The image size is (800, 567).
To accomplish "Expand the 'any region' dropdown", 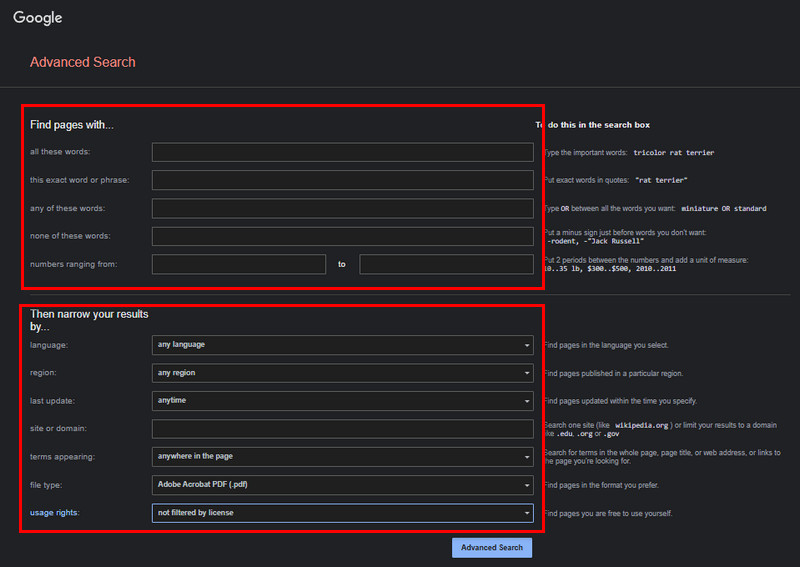I will tap(342, 373).
